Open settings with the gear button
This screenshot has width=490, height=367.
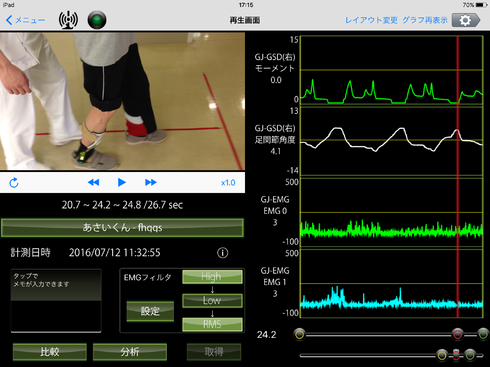point(466,20)
